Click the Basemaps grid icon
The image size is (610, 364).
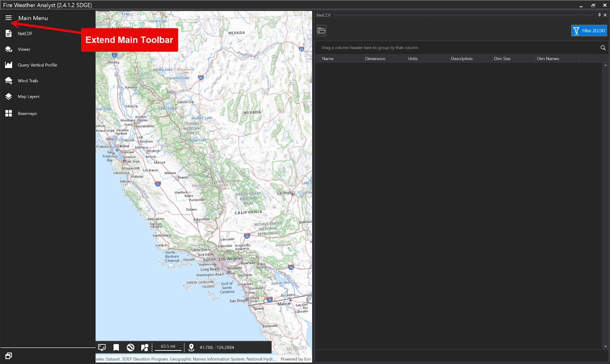pos(8,113)
